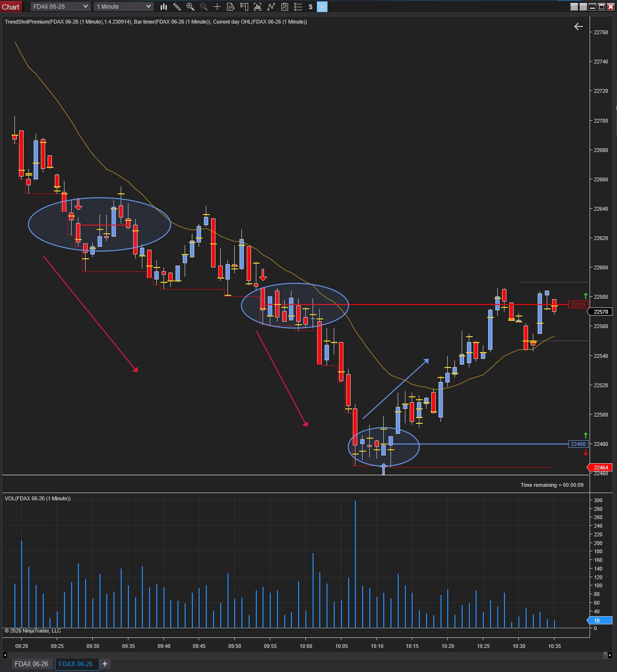Open the Strategies icon

(x=285, y=7)
